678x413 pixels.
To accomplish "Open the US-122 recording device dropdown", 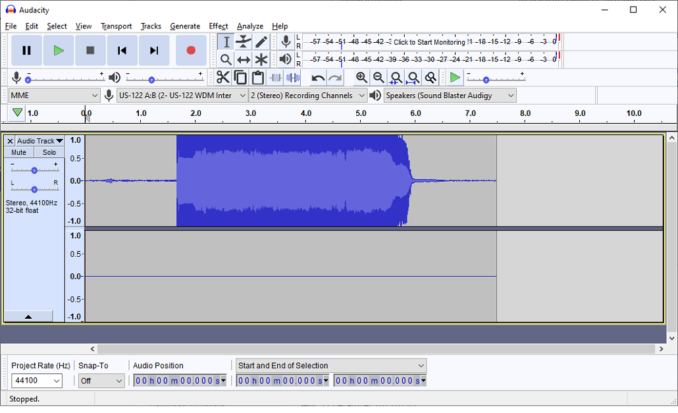I will tap(182, 95).
